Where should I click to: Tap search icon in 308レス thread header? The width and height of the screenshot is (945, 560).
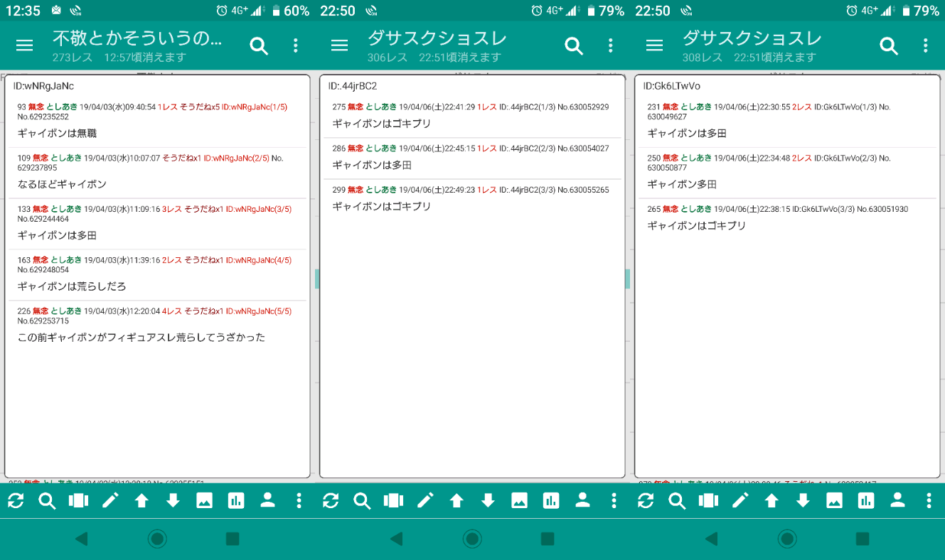(x=890, y=45)
